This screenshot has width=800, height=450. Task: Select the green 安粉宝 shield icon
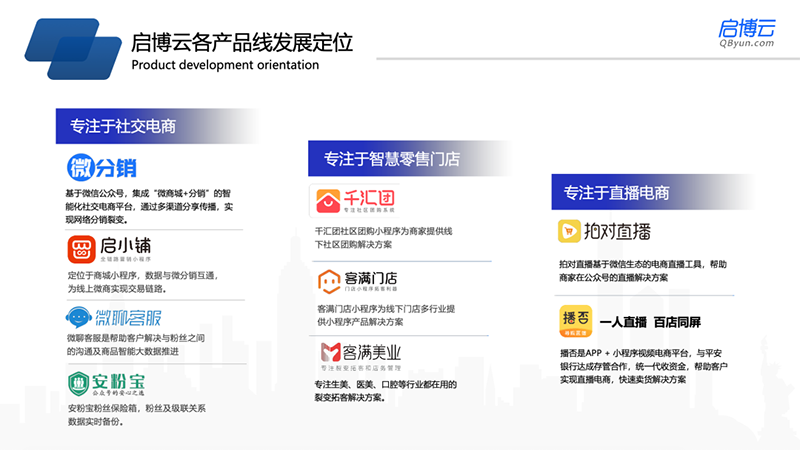(81, 383)
